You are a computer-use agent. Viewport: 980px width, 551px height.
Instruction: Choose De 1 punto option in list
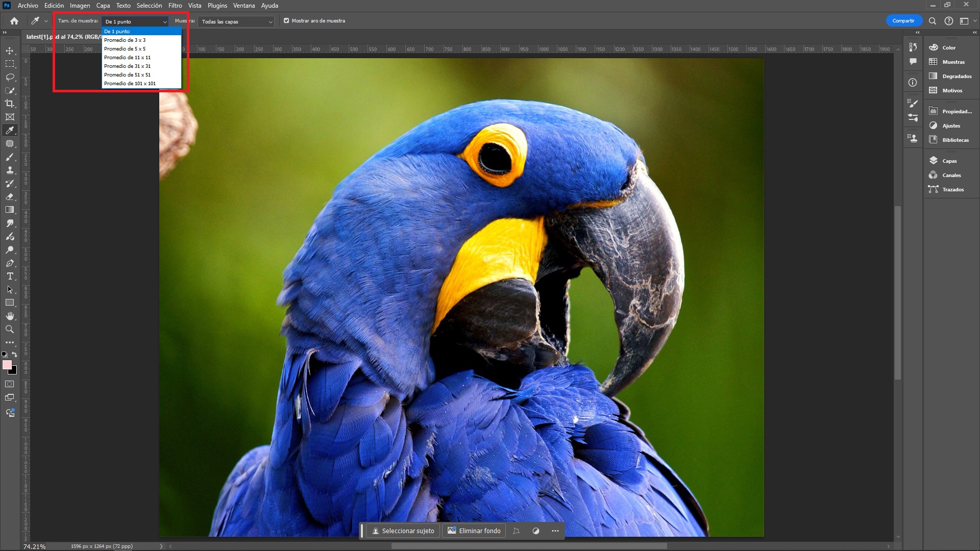point(141,32)
